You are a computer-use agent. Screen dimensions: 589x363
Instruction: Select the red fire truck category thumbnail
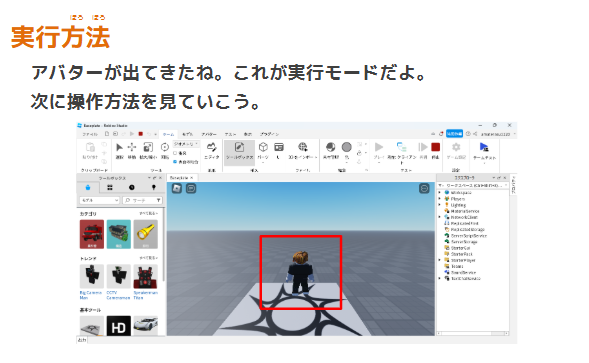[92, 234]
